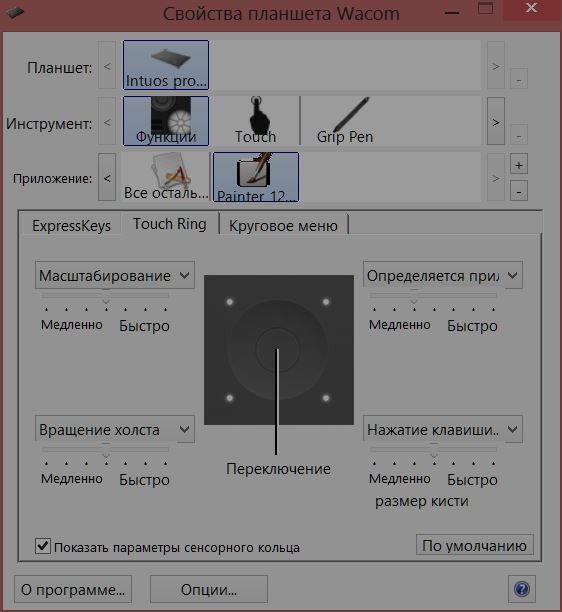Select the Painter 12 application icon

(x=256, y=177)
